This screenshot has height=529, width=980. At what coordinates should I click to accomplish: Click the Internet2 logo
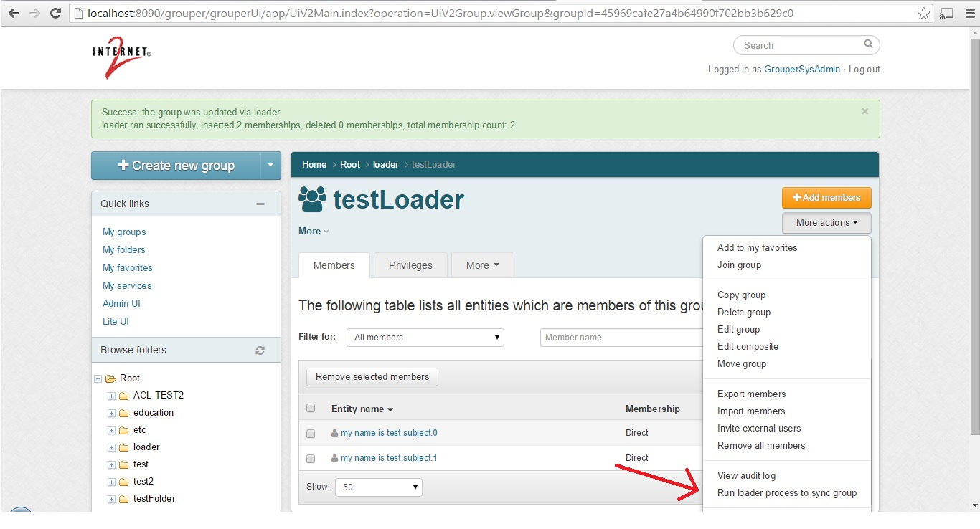pyautogui.click(x=122, y=57)
